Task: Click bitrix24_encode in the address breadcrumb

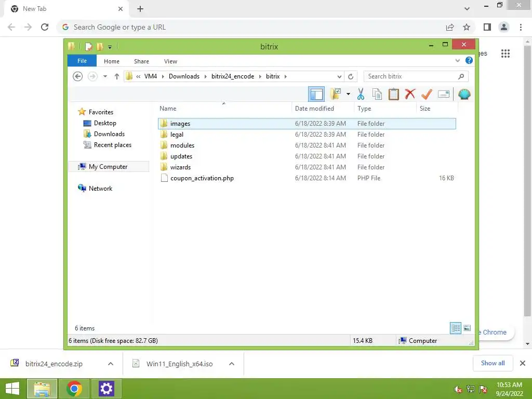Action: [233, 76]
